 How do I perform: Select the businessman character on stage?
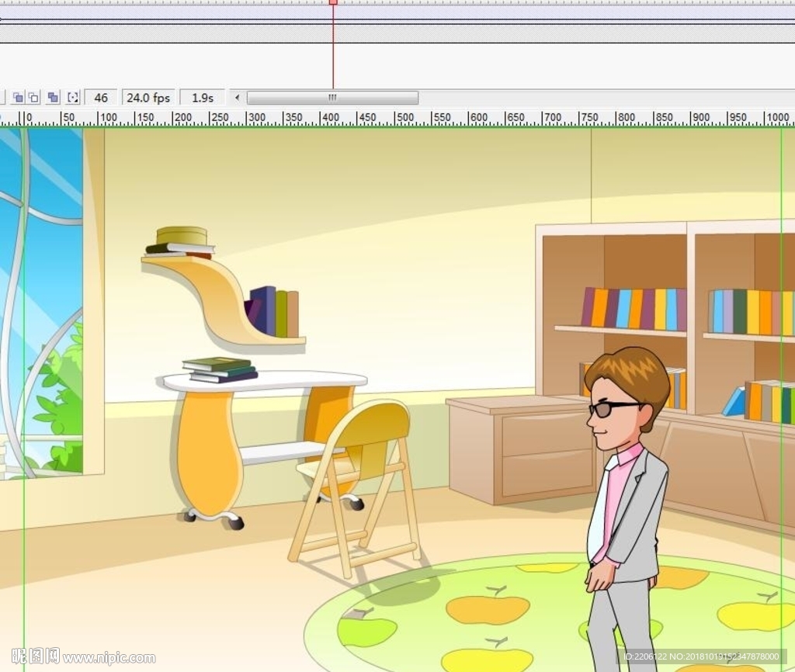[626, 509]
